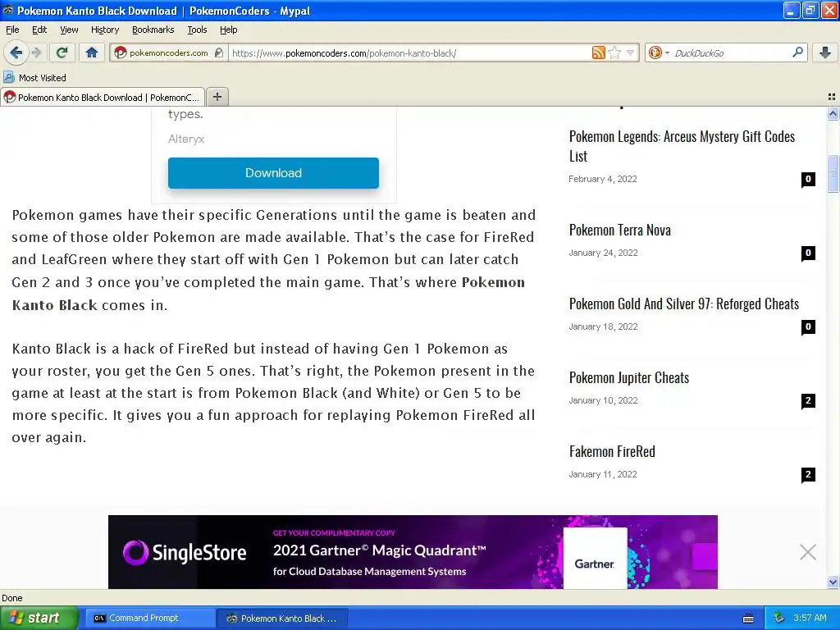
Task: Open Pokemon Legends: Arceus Mystery Gift Codes article
Action: [x=682, y=146]
